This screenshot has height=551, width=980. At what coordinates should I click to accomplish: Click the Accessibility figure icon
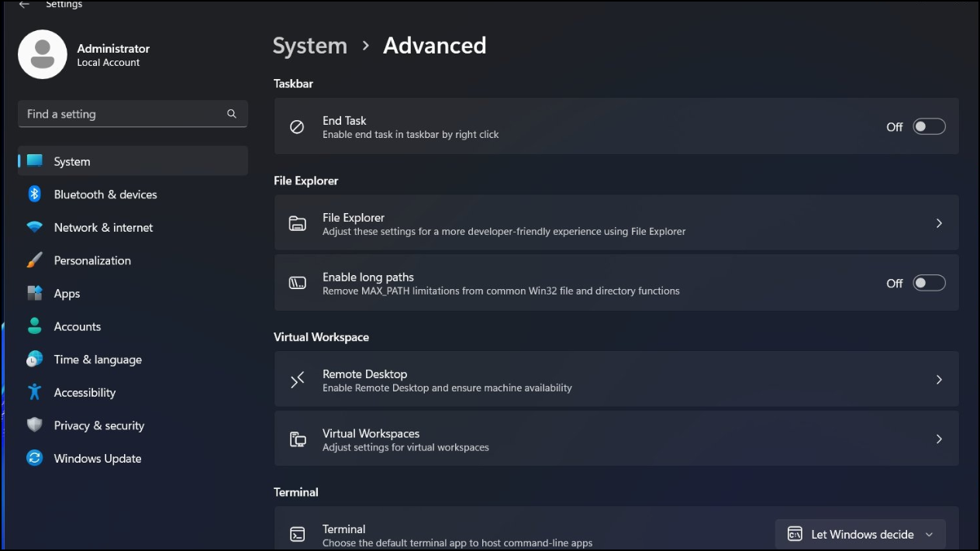click(x=35, y=393)
